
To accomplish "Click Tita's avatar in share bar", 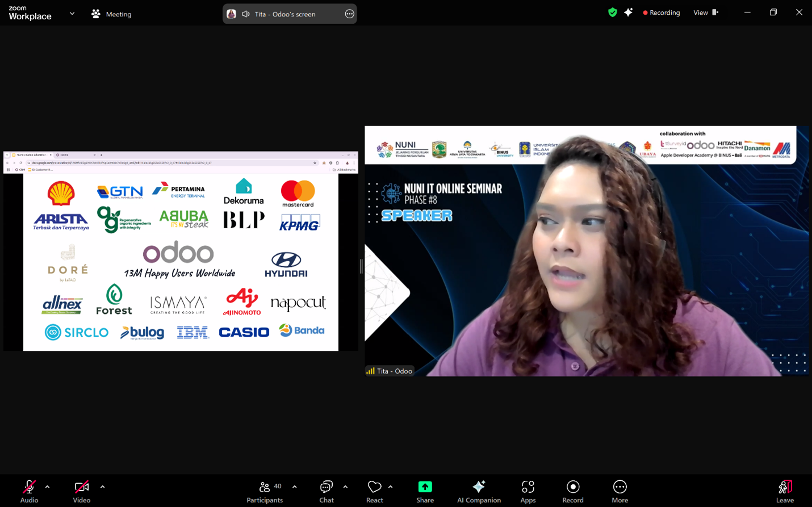I will click(x=231, y=14).
